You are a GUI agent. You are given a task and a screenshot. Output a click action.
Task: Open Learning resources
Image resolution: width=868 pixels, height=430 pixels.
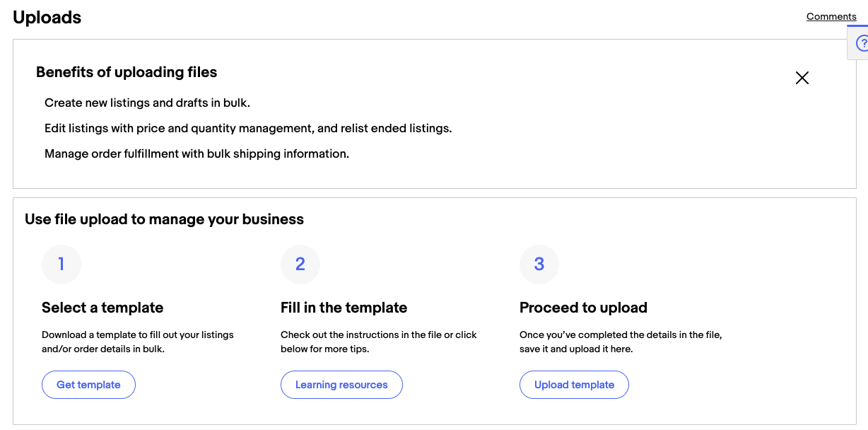tap(341, 385)
